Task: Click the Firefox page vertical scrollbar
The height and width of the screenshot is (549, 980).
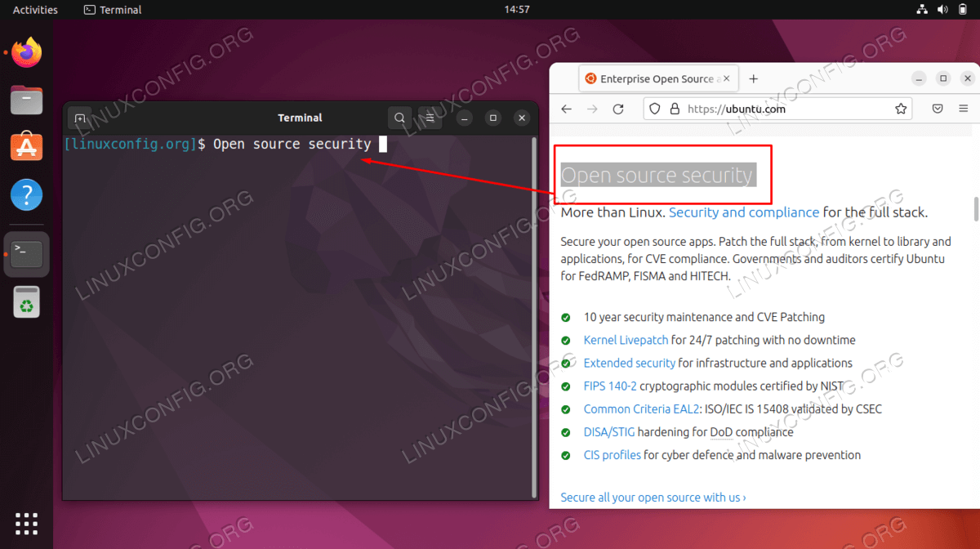Action: click(976, 208)
